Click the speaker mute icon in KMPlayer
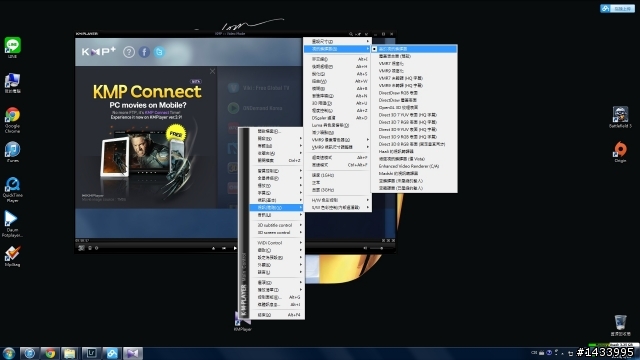The height and width of the screenshot is (360, 640). pos(365,248)
